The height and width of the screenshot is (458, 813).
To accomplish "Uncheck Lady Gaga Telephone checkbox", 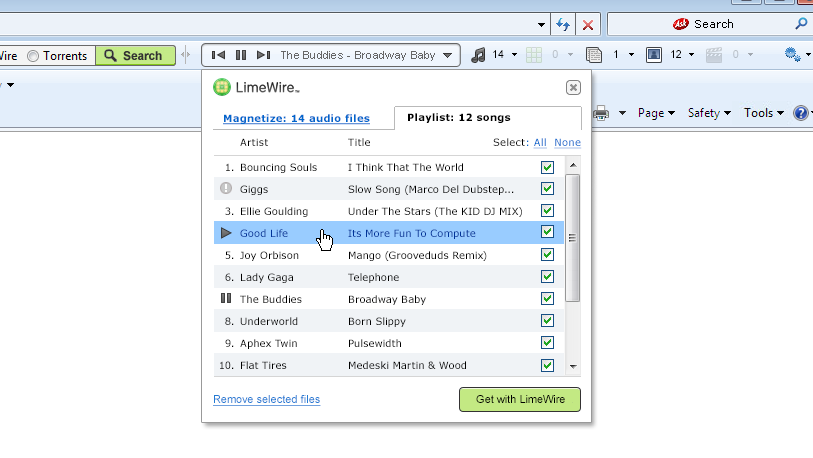I will 547,276.
